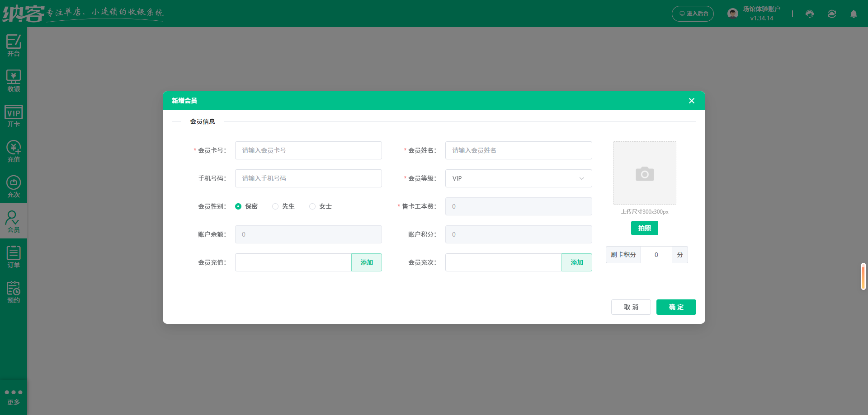Open the notification bell
Screen dimensions: 868x415
(x=854, y=14)
